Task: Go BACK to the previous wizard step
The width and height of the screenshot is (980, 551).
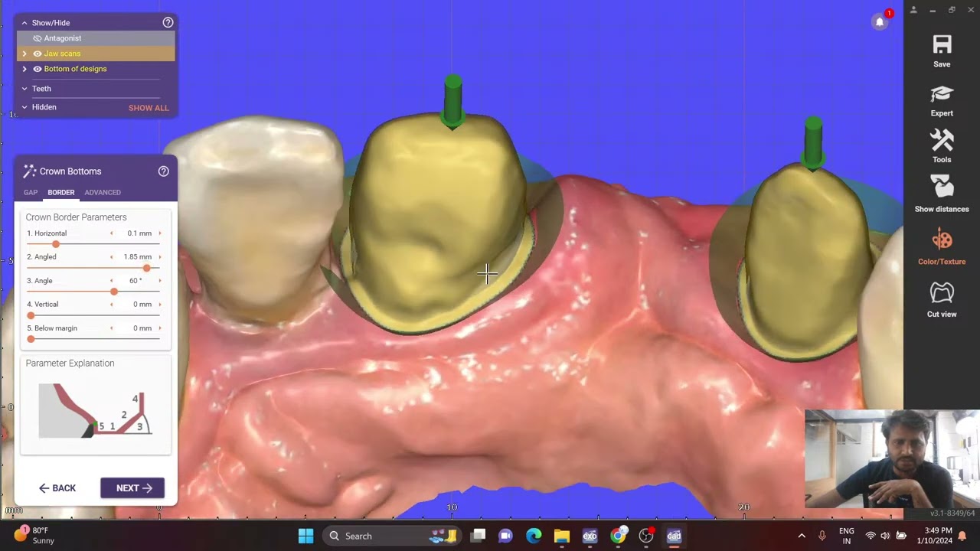Action: [x=57, y=488]
